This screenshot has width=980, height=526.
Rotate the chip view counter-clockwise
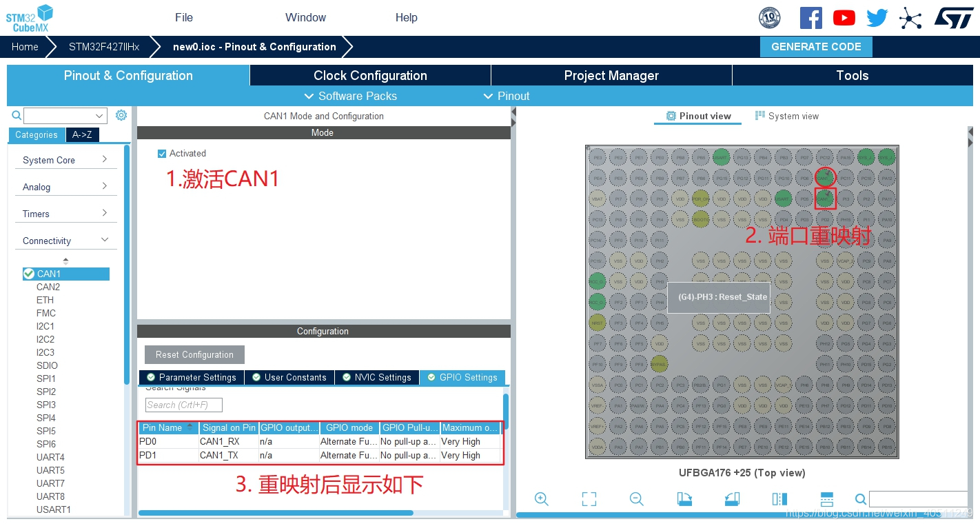coord(732,499)
